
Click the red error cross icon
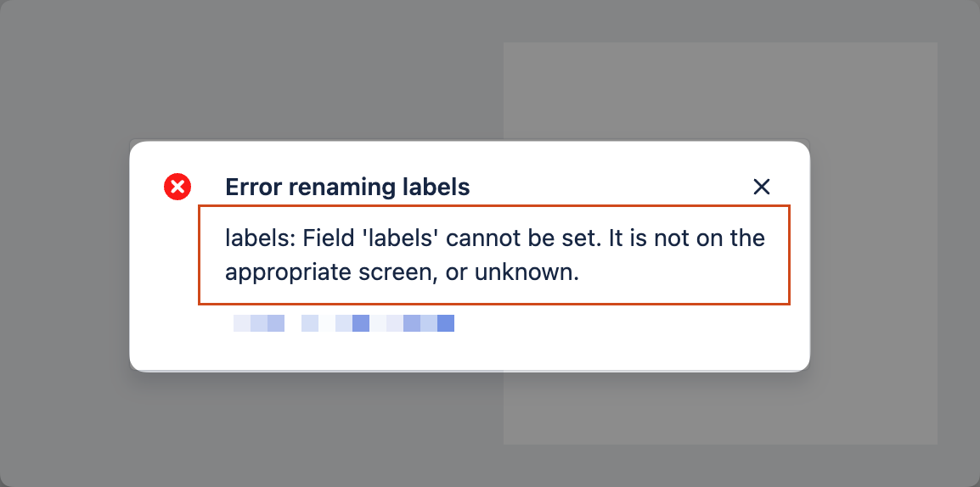click(177, 187)
